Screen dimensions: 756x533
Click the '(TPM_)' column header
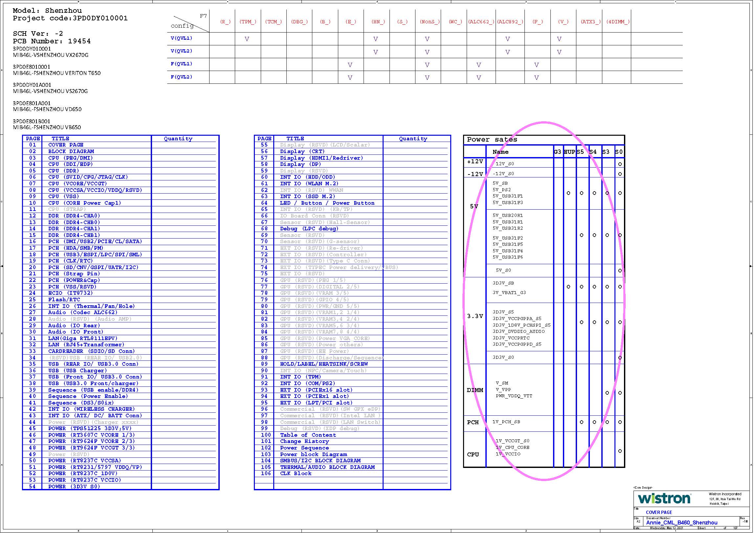click(x=249, y=22)
